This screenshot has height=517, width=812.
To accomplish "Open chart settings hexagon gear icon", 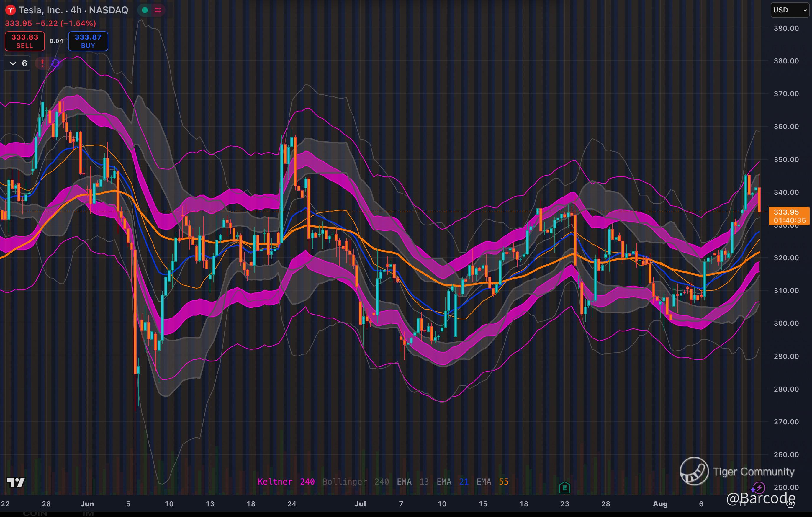I will click(790, 504).
